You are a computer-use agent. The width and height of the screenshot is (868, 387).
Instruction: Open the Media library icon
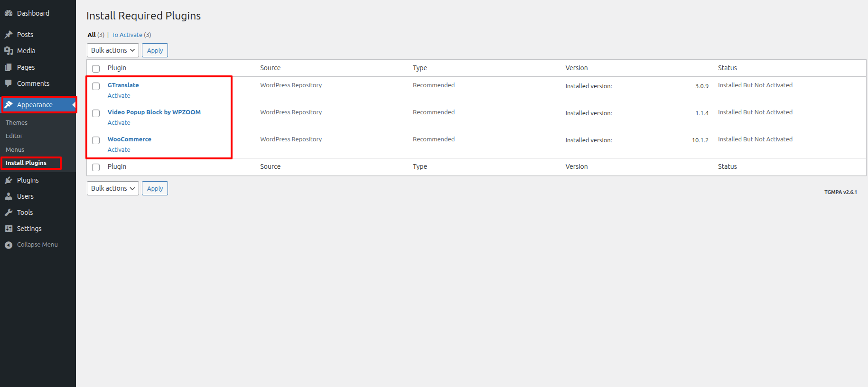pyautogui.click(x=9, y=51)
